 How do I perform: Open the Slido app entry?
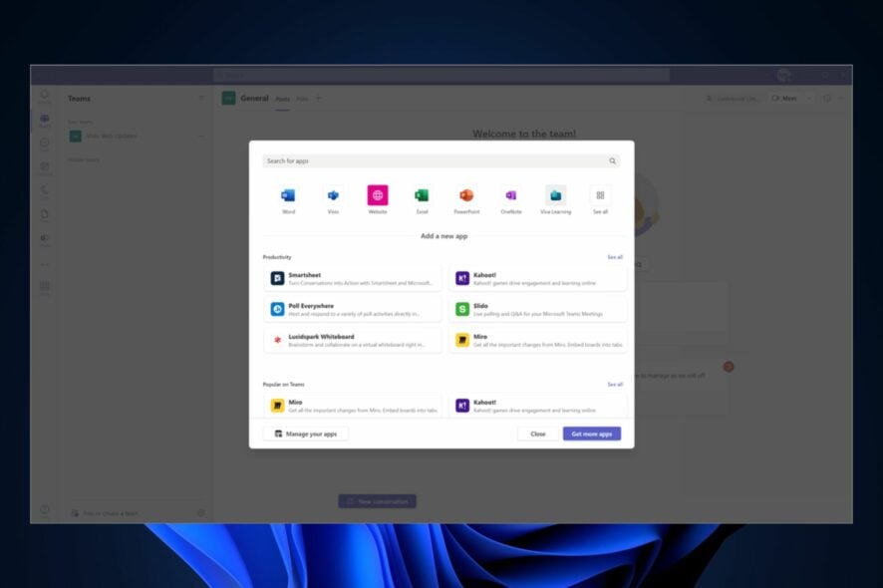(x=538, y=310)
